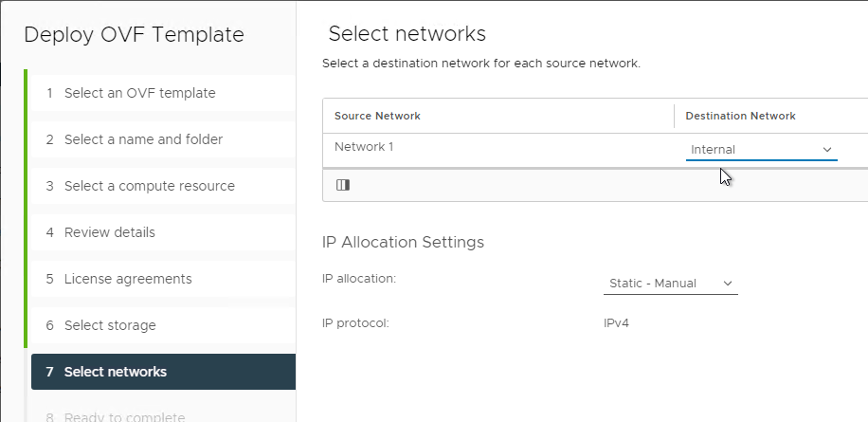Navigate to step 5 License agreements
Viewport: 868px width, 422px height.
128,279
